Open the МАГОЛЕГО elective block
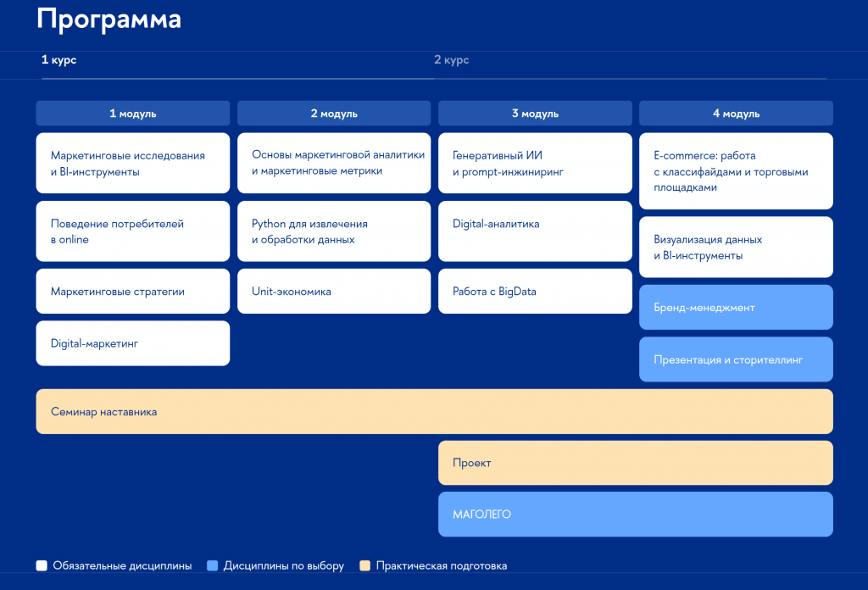This screenshot has height=590, width=868. point(636,515)
